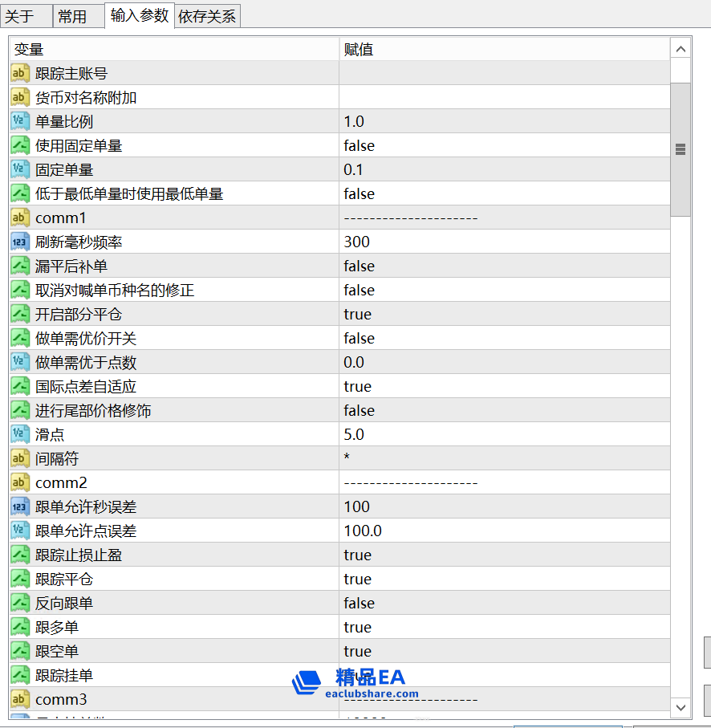
Task: Open the 依存关系 tab
Action: coord(207,15)
